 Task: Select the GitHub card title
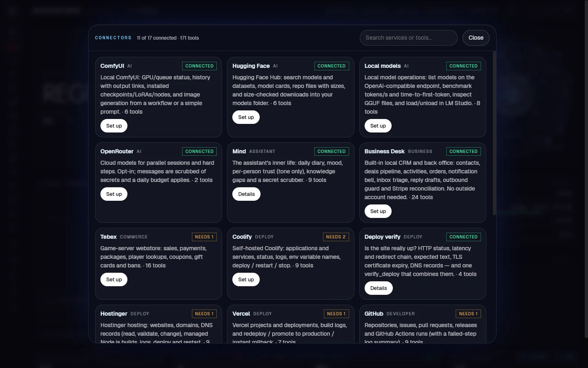pyautogui.click(x=374, y=314)
